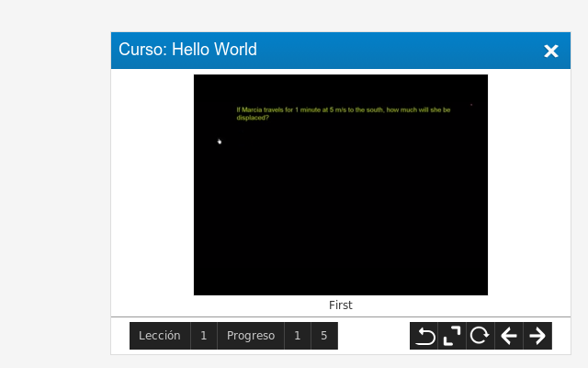Click the 'First' caption under the video
This screenshot has width=588, height=368.
point(340,305)
